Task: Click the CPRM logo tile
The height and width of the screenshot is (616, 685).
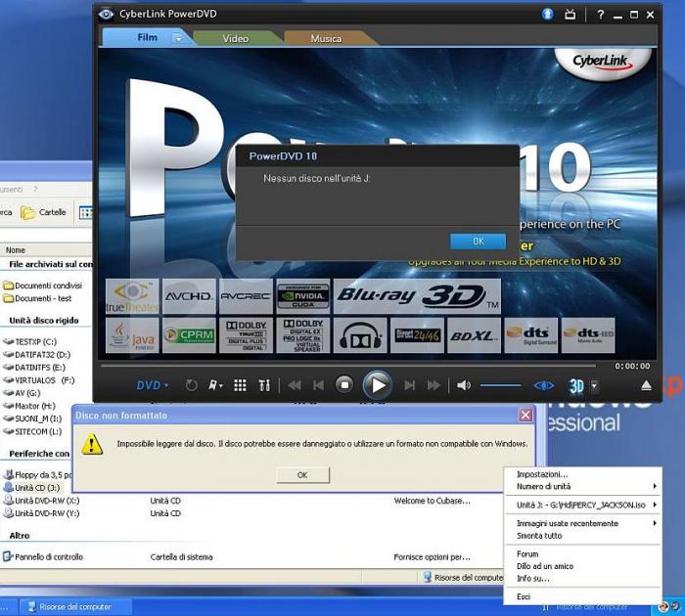Action: point(189,335)
